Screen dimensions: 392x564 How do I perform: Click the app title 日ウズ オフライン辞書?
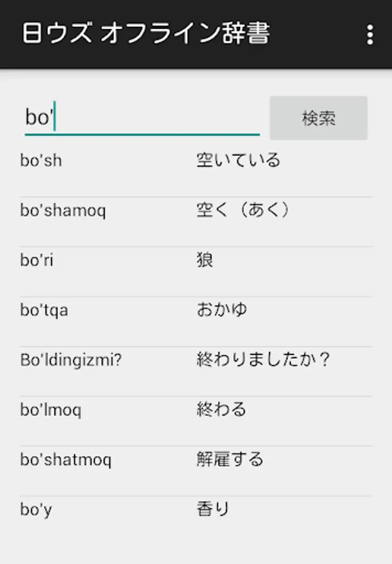pos(146,33)
